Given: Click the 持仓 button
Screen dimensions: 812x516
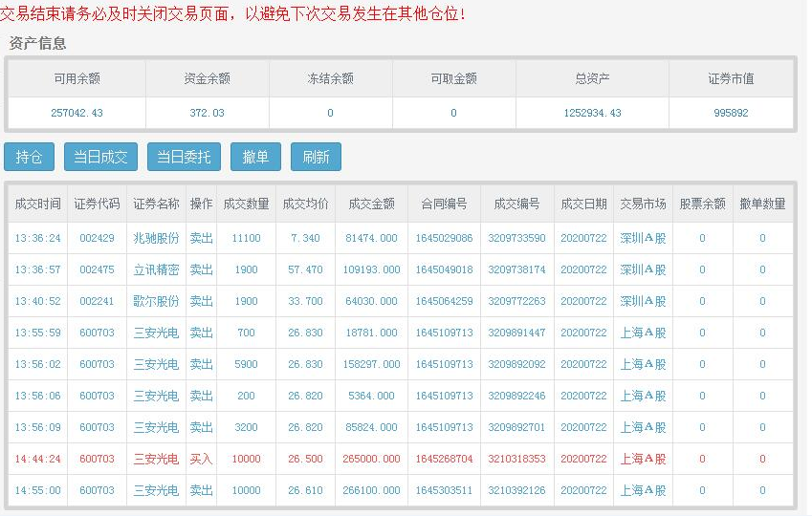Looking at the screenshot, I should pyautogui.click(x=29, y=157).
